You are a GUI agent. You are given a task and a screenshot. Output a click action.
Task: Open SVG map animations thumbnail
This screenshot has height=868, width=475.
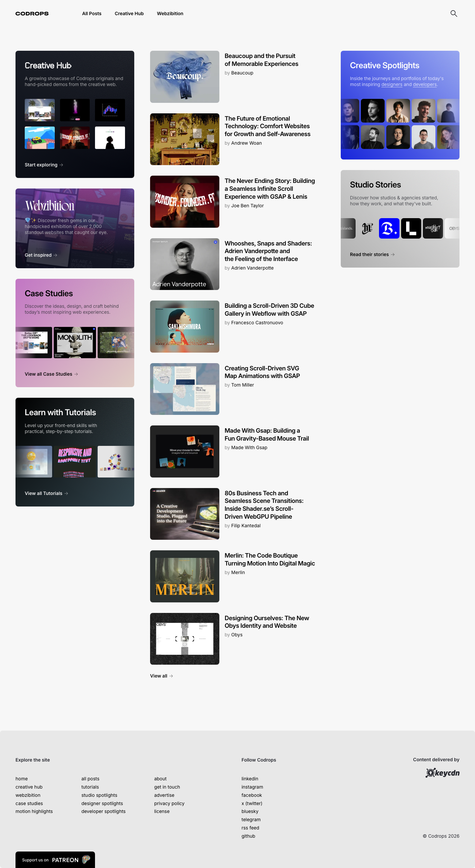coord(184,389)
